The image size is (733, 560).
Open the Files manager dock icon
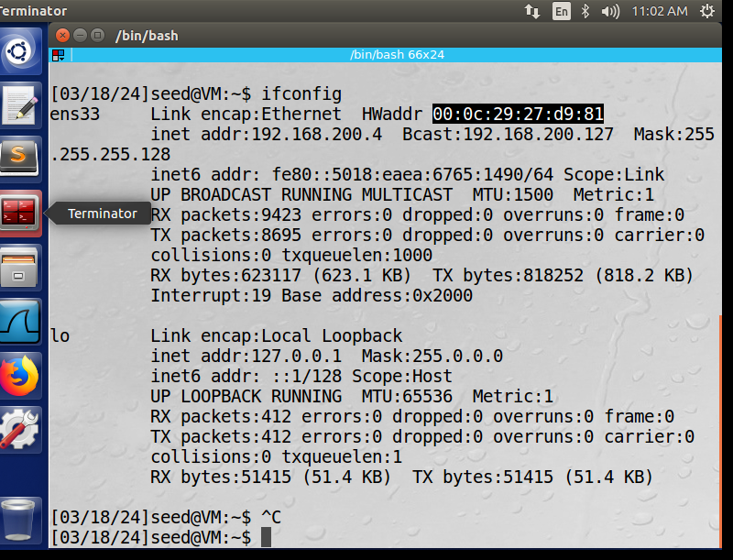click(x=19, y=268)
